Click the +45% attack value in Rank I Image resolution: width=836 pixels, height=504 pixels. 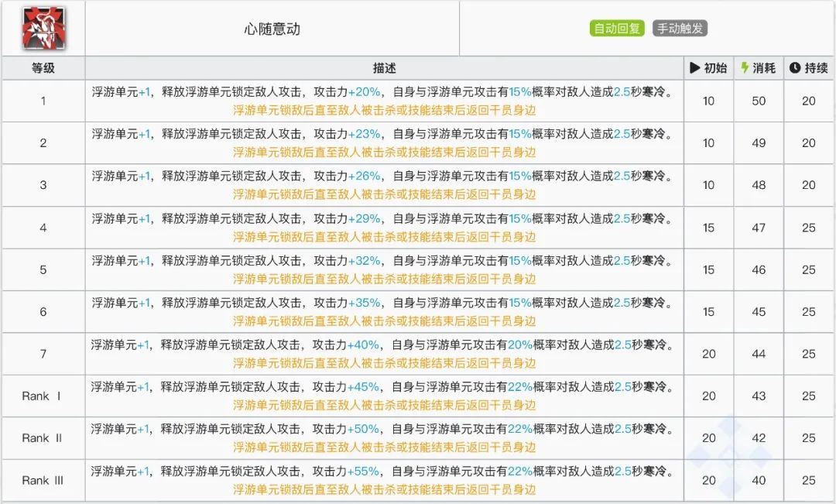point(363,387)
